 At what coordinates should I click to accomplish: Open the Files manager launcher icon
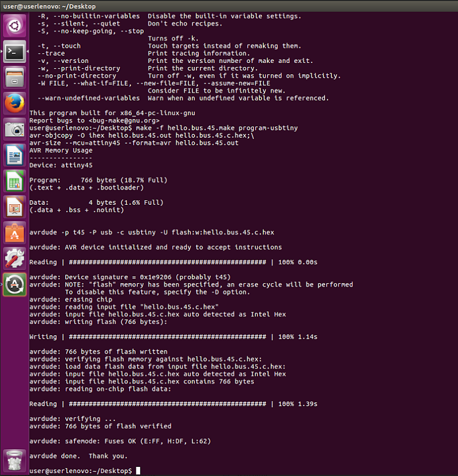coord(14,77)
